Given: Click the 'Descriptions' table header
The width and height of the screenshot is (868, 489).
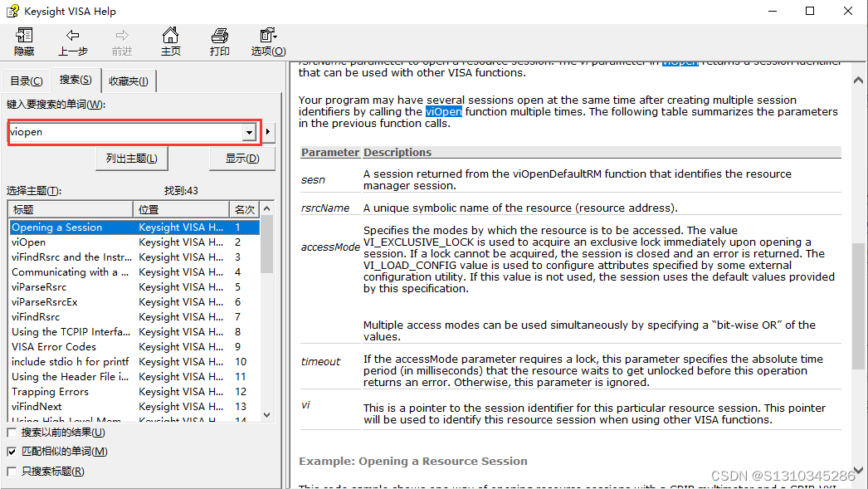Looking at the screenshot, I should (397, 152).
